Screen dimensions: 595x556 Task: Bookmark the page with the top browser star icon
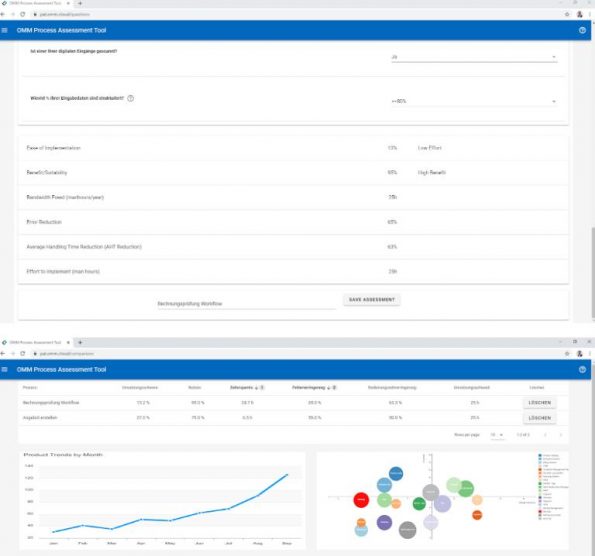(x=567, y=14)
